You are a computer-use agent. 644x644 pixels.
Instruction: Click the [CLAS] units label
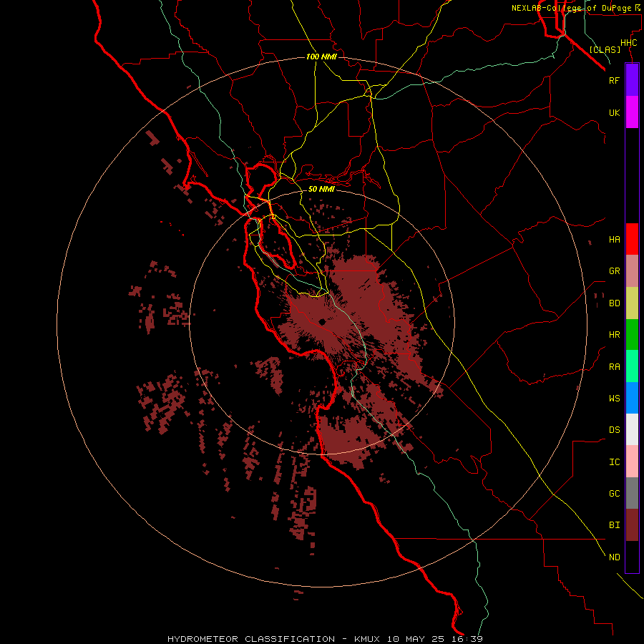[605, 49]
